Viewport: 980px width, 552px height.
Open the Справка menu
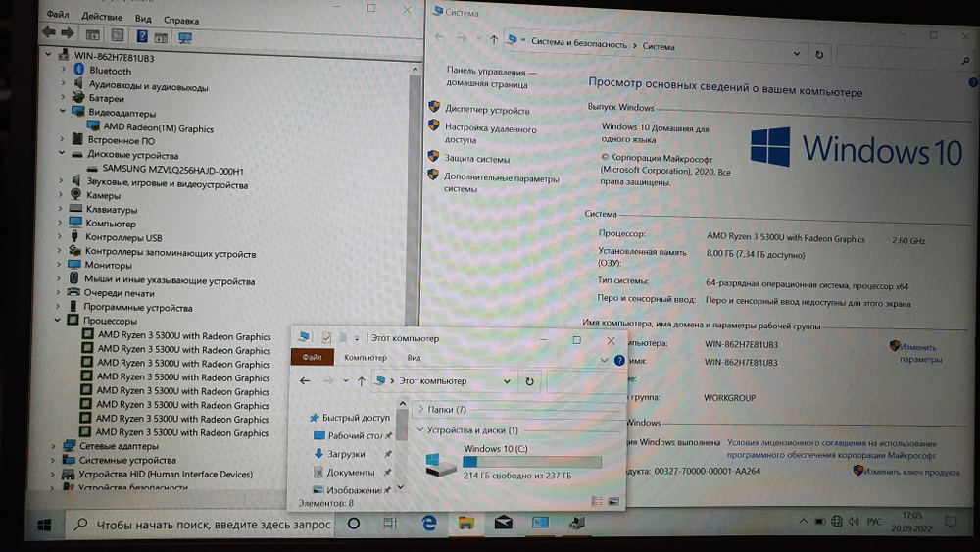(181, 21)
